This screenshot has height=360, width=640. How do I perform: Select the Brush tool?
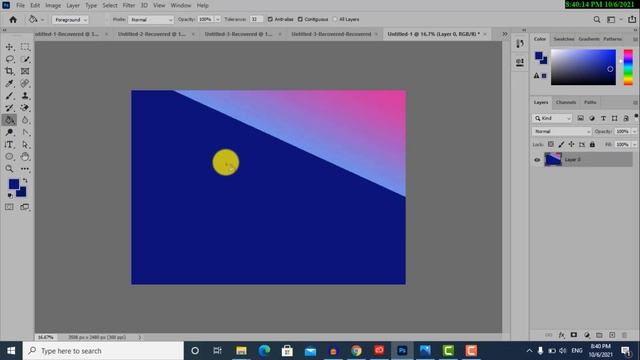9,96
